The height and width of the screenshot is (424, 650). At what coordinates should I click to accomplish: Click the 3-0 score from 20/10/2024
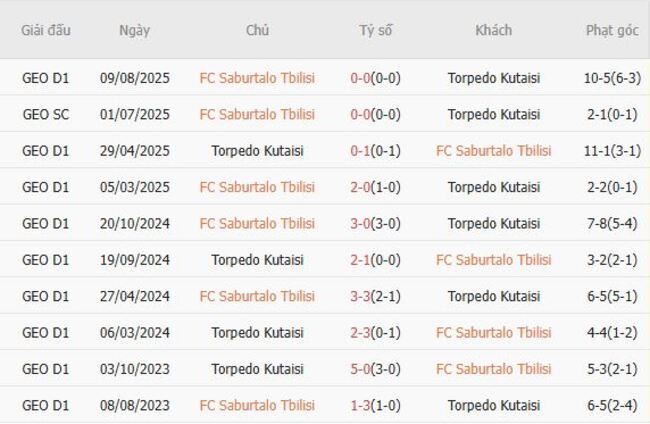(360, 223)
